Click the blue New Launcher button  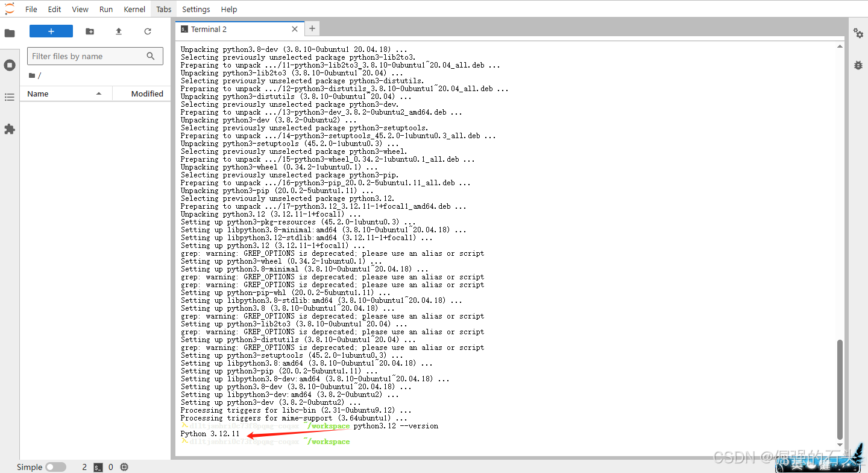click(51, 31)
